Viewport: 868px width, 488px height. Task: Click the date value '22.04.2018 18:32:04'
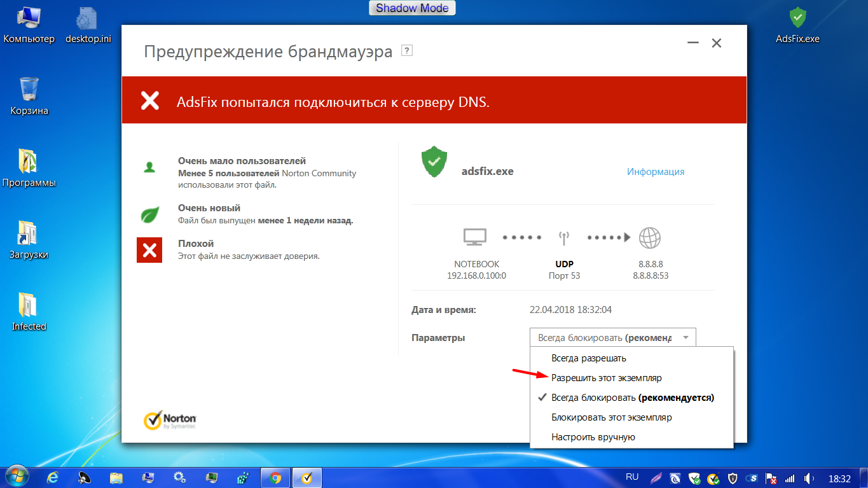pos(570,310)
